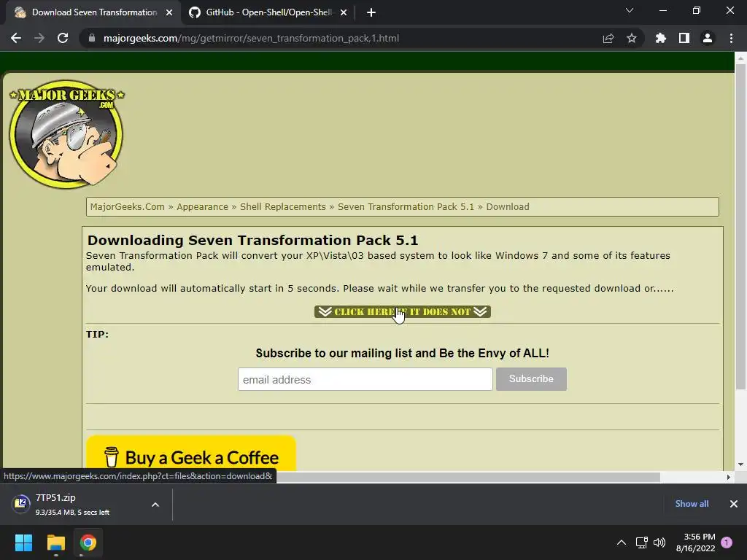Expand the 7TP51.zip download options chevron
Viewport: 747px width, 560px height.
pos(155,505)
